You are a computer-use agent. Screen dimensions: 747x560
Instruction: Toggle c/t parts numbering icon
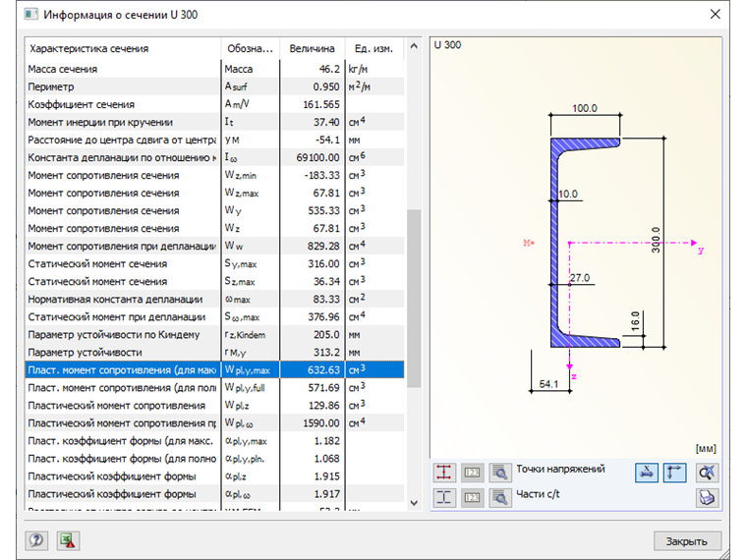click(472, 498)
